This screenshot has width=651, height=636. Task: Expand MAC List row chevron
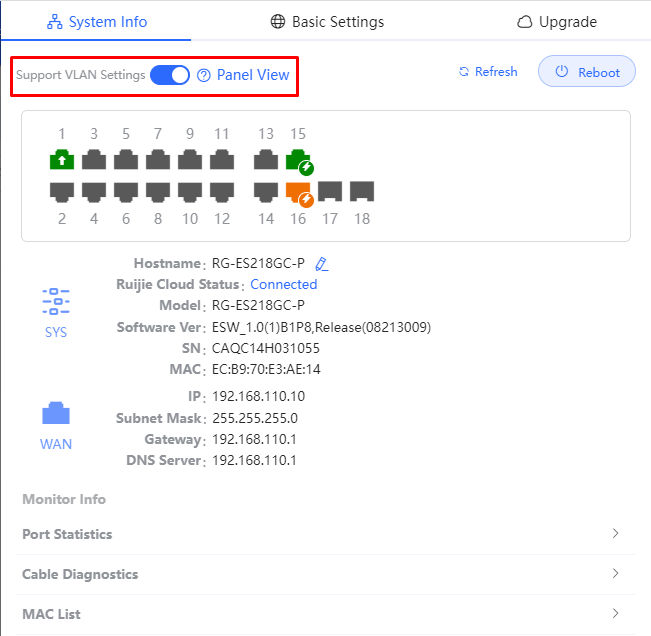pos(616,613)
